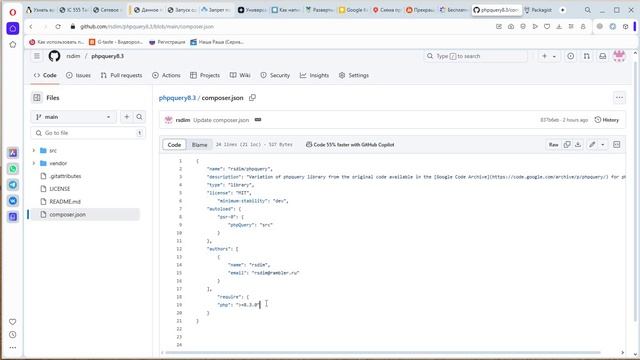Open rsdim owner link in header

[73, 56]
